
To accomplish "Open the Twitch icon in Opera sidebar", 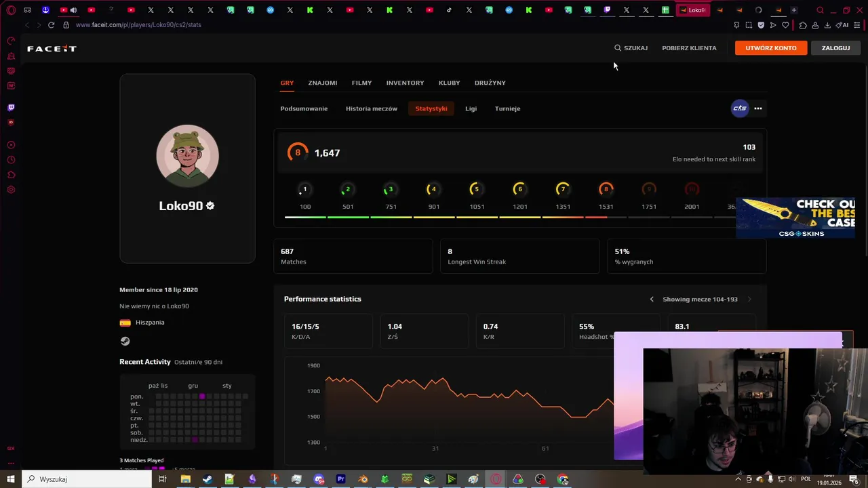I will 11,107.
